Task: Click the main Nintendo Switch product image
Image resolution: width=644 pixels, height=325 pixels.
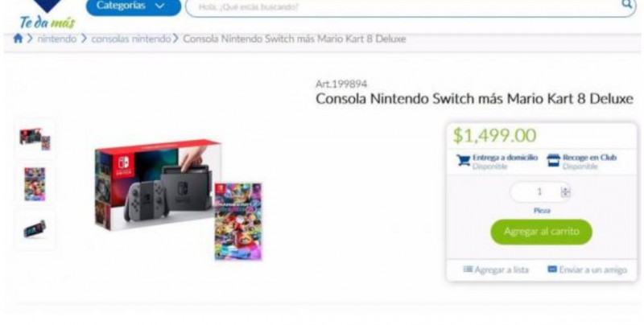Action: (x=178, y=200)
